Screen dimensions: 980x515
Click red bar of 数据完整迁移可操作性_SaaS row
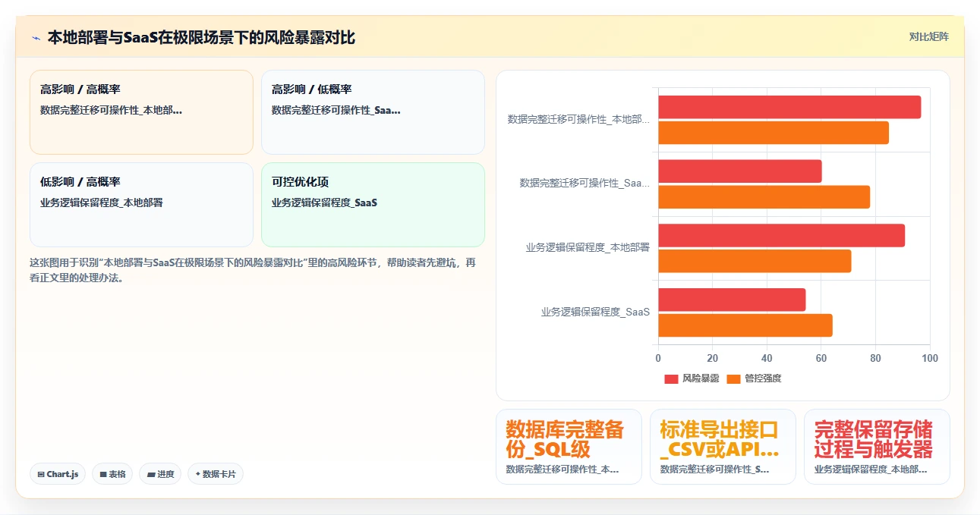[740, 171]
